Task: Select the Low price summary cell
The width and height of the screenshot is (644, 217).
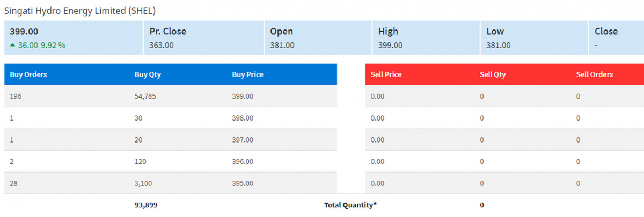Action: click(534, 38)
